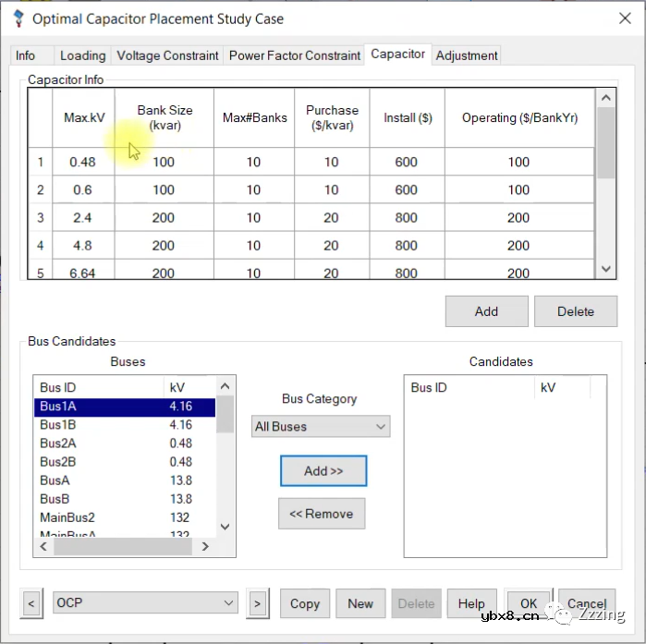
Task: Select Bus2A in the Buses list
Action: tap(58, 444)
